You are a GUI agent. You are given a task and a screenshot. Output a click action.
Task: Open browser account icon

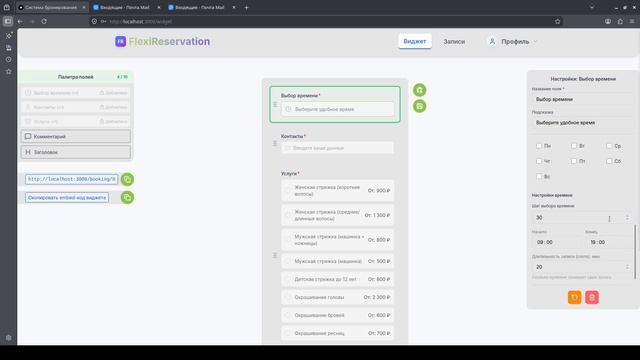[608, 21]
